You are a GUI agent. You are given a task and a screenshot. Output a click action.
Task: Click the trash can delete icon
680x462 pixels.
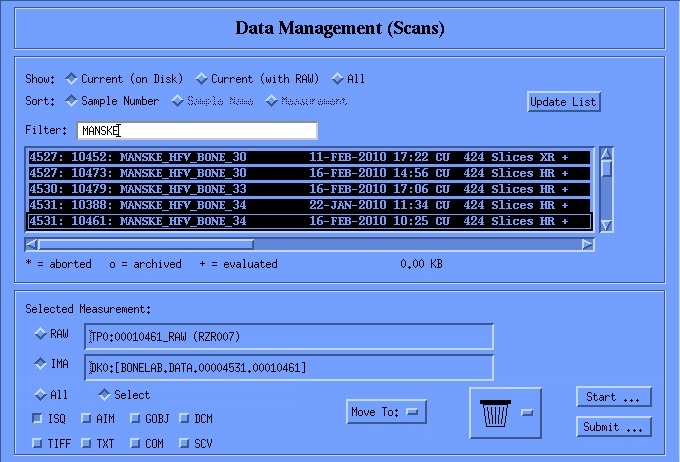(x=495, y=413)
